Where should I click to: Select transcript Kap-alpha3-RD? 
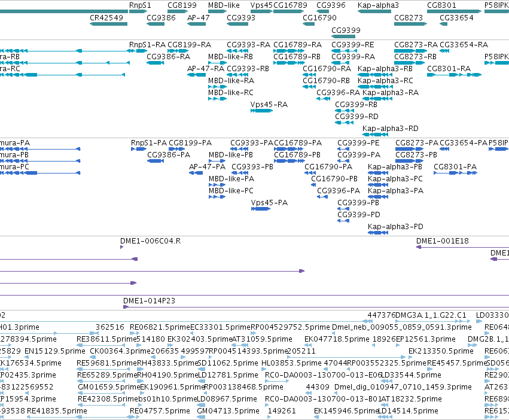point(391,129)
